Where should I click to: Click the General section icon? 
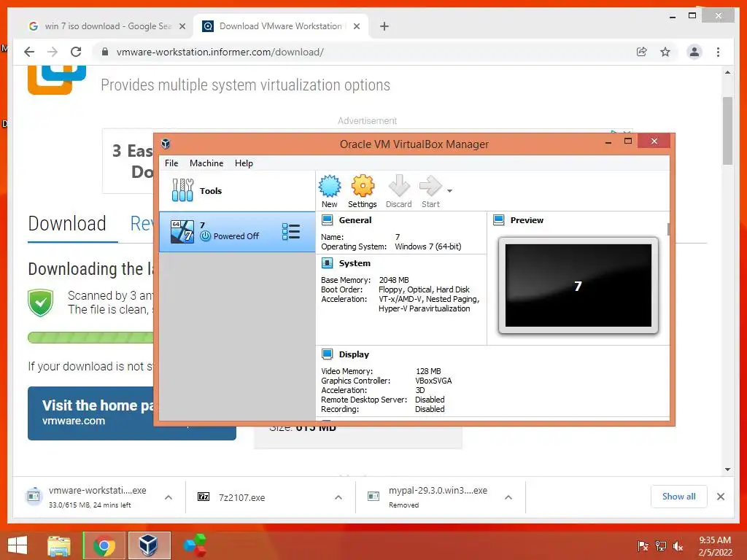[x=328, y=220]
